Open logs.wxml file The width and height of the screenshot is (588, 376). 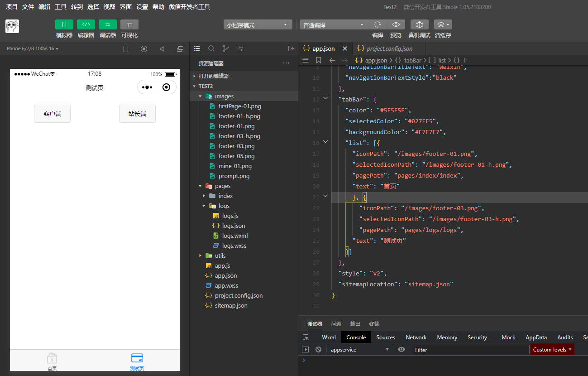click(235, 236)
